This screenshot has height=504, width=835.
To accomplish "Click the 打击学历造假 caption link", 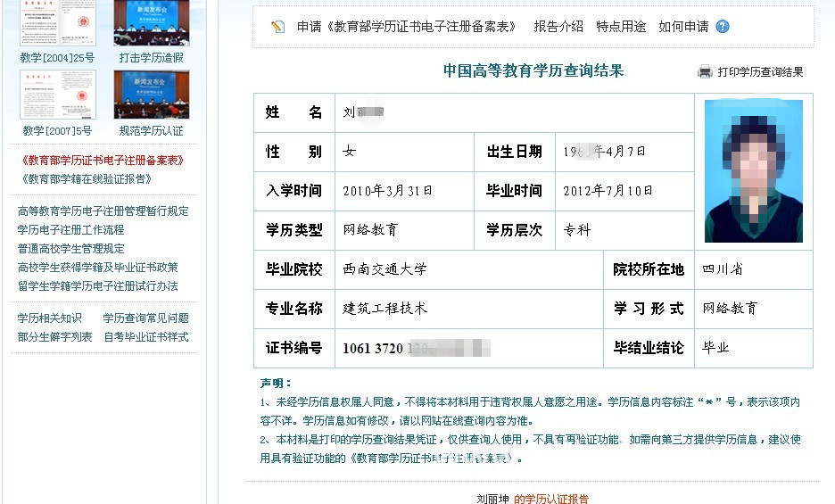I will (x=152, y=58).
